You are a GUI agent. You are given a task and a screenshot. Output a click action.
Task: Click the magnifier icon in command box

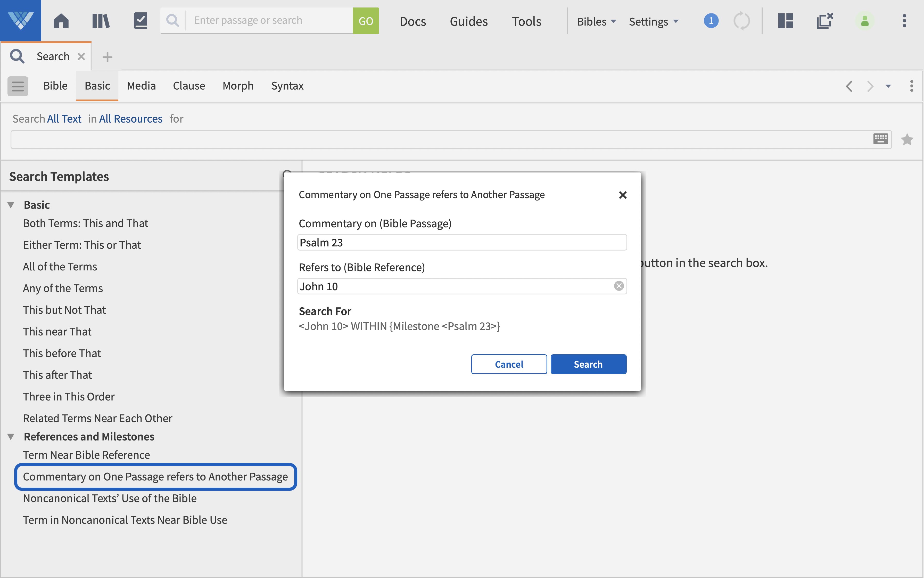(173, 21)
